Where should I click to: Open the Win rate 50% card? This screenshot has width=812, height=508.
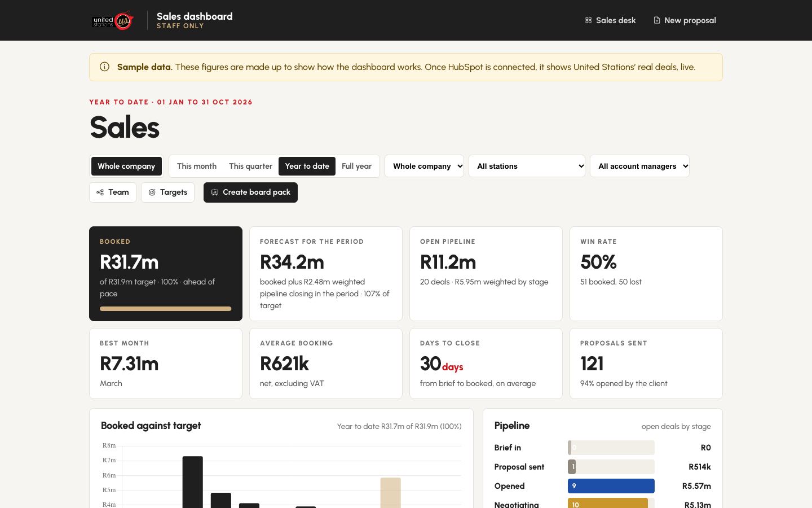pyautogui.click(x=646, y=274)
